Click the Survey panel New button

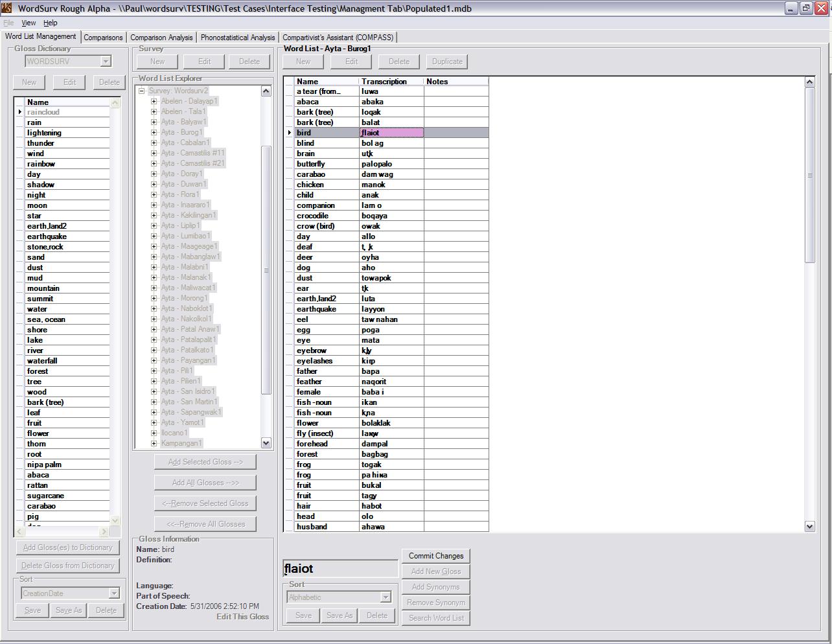(x=157, y=62)
